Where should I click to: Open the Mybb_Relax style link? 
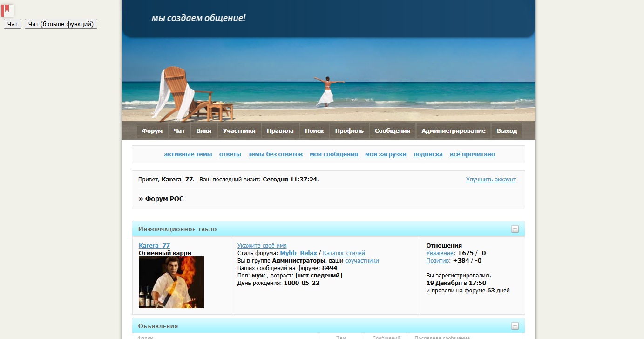[x=298, y=253]
